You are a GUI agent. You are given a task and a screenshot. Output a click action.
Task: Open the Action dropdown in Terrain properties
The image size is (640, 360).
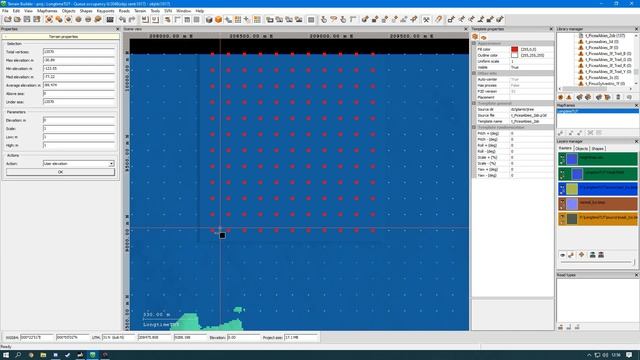[x=111, y=164]
